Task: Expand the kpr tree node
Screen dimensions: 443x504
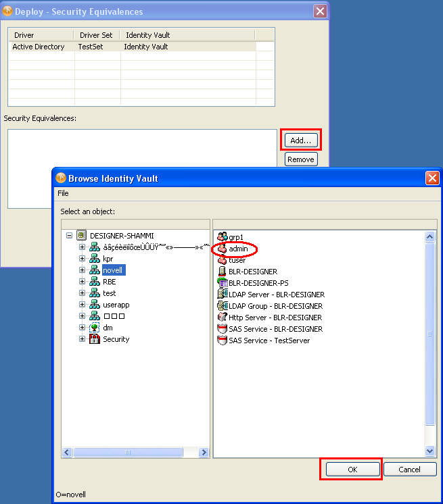Action: [x=82, y=259]
